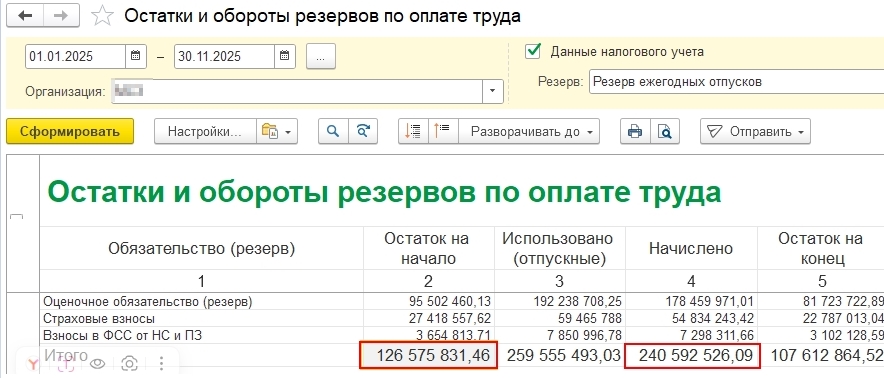Open calendar for end date 30.11.2025

[285, 56]
